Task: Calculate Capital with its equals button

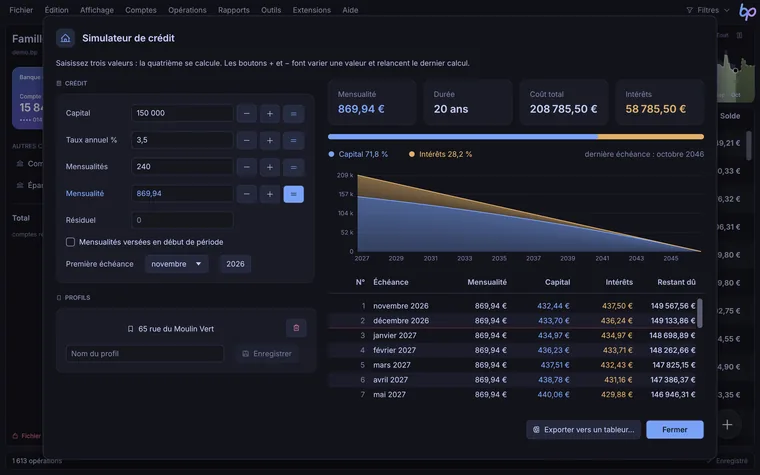Action: [293, 113]
